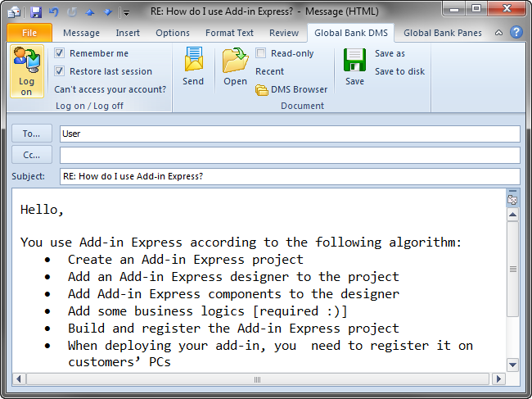Click the scroll down arrow
This screenshot has height=399, width=532.
click(512, 365)
